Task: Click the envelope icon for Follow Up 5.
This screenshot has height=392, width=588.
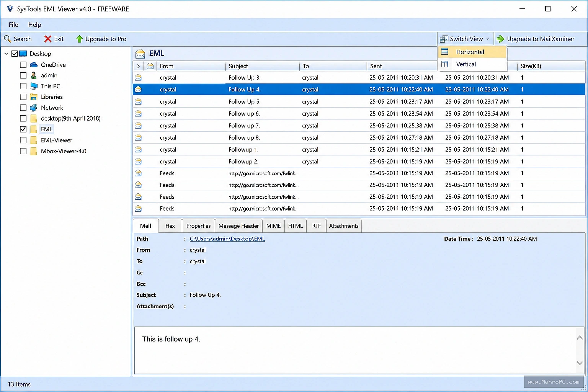Action: pyautogui.click(x=138, y=101)
